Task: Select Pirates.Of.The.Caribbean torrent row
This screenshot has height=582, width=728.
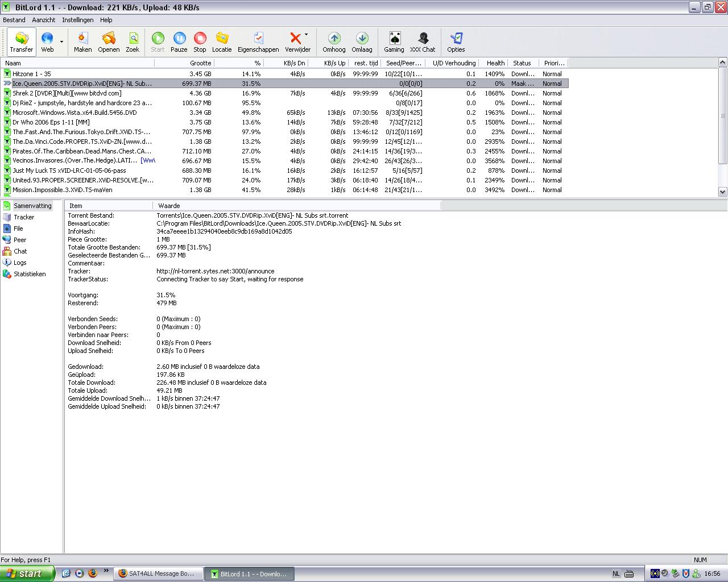Action: coord(284,151)
